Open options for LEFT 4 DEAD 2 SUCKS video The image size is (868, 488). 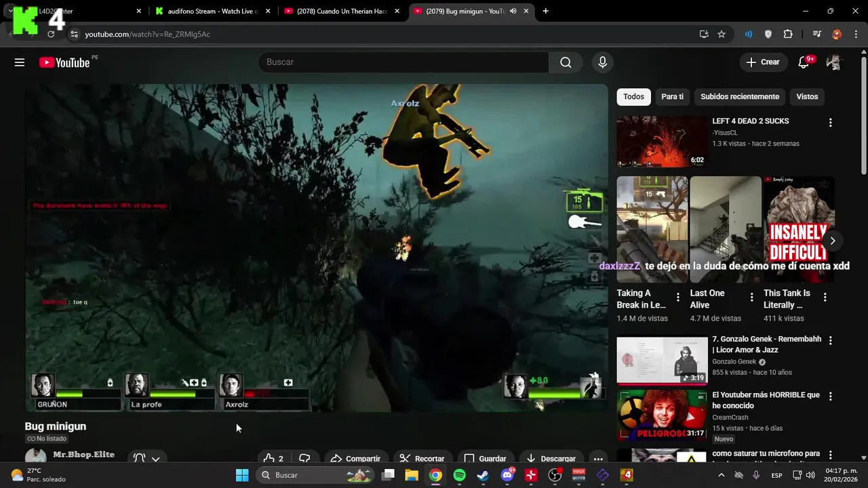pos(830,123)
